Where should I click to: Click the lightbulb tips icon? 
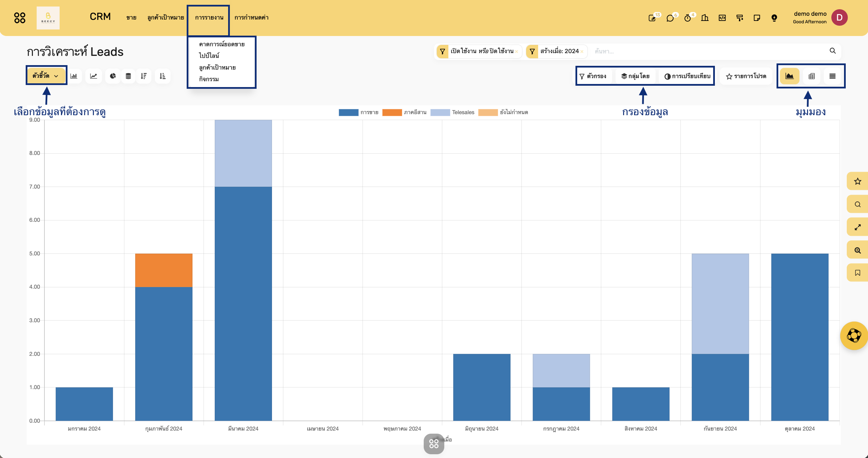tap(774, 18)
